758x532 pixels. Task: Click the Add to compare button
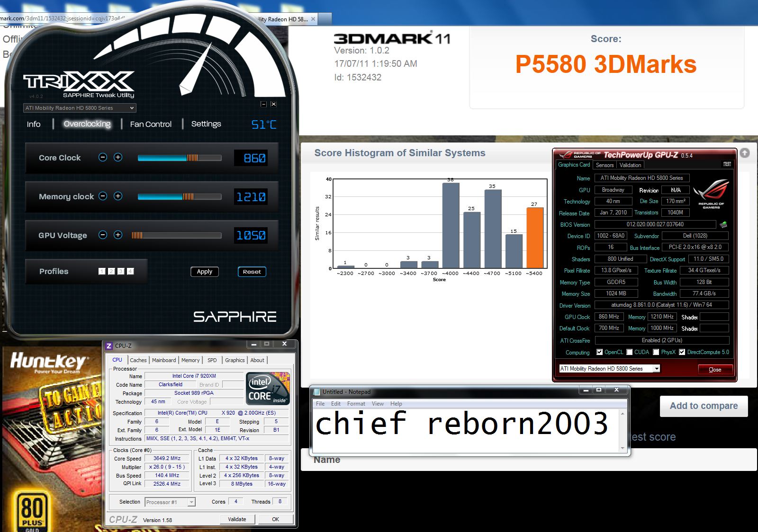click(704, 406)
